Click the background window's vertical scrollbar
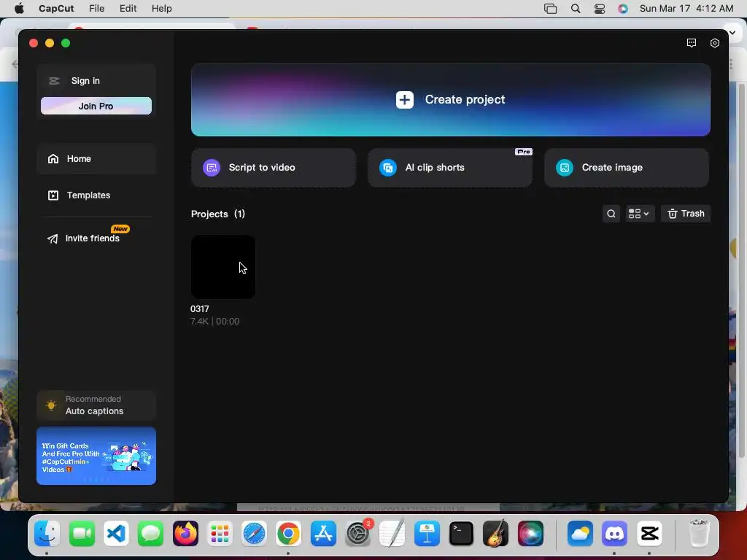This screenshot has width=747, height=560. click(741, 271)
